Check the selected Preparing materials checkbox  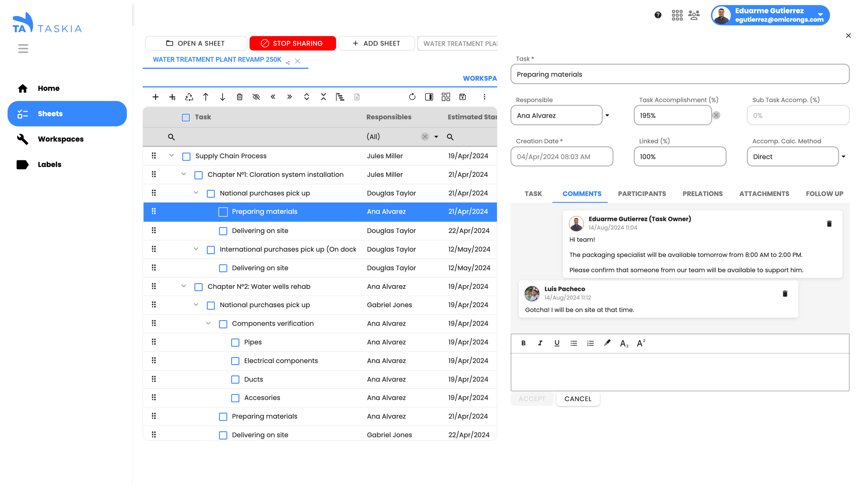click(223, 212)
